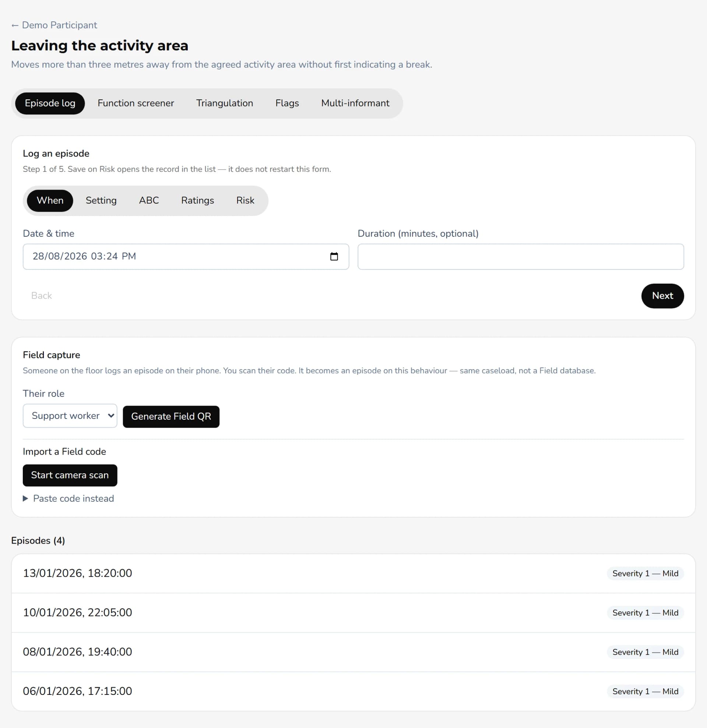Open the calendar picker icon in the date field
Image resolution: width=707 pixels, height=728 pixels.
pyautogui.click(x=334, y=256)
